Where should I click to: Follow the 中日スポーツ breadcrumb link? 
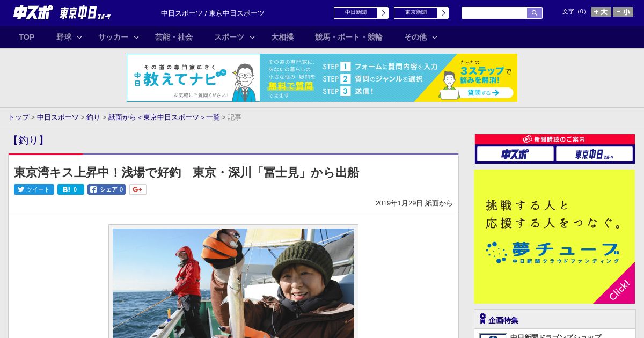tap(58, 117)
